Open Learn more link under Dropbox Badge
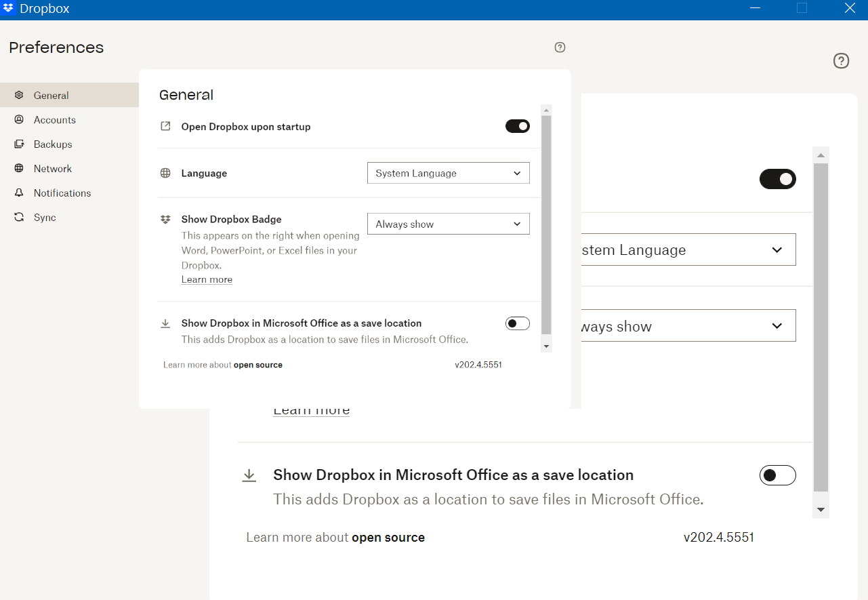This screenshot has width=868, height=600. point(207,280)
